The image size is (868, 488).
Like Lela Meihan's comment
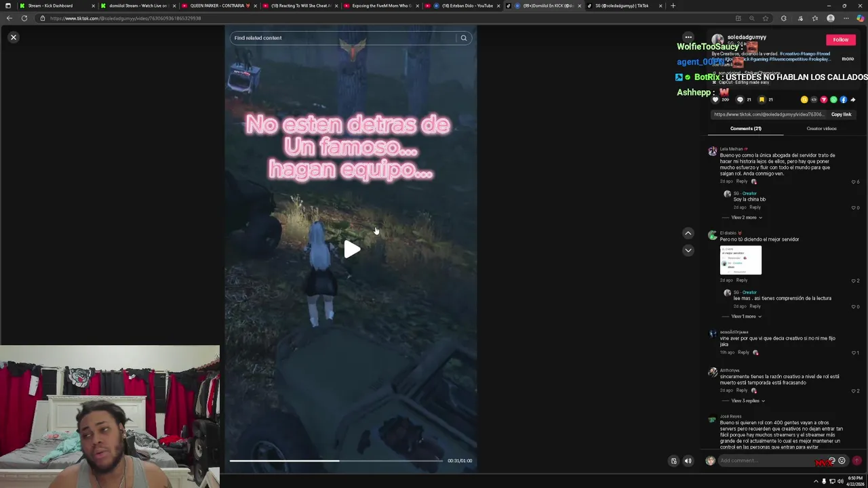pyautogui.click(x=854, y=182)
